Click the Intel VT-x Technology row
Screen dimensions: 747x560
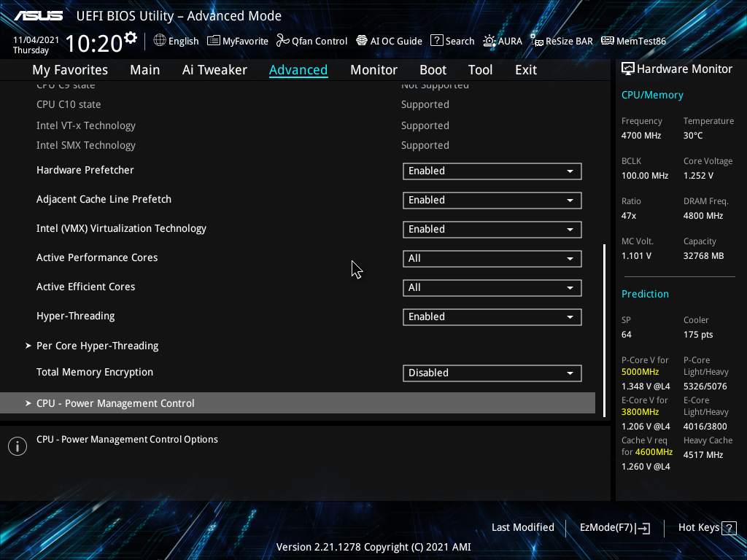(243, 125)
